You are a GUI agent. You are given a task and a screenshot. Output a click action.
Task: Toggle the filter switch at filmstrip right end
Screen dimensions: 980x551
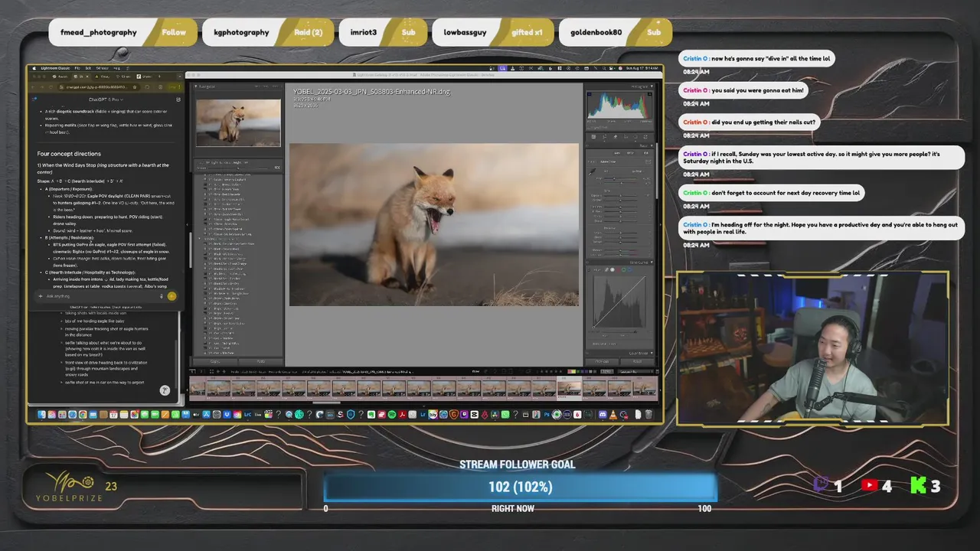[657, 371]
